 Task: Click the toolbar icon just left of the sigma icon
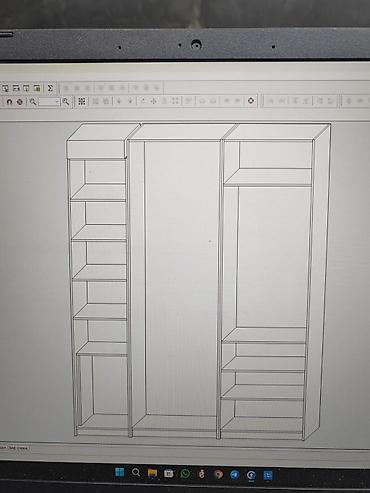pyautogui.click(x=37, y=88)
